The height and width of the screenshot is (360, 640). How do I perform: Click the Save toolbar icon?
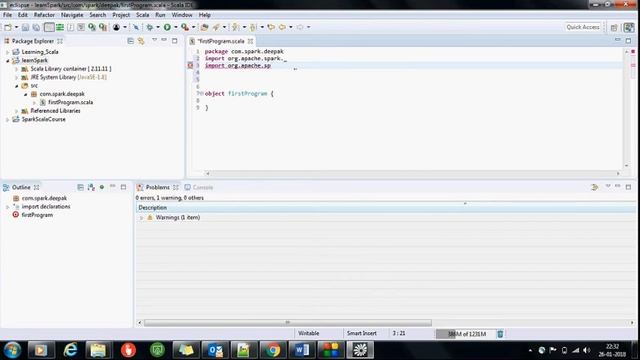pyautogui.click(x=25, y=27)
